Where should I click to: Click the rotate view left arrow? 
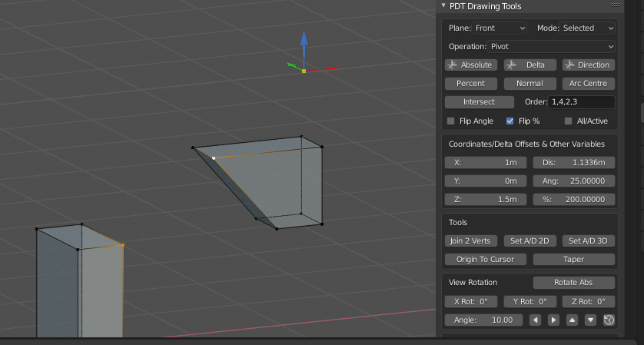pos(536,320)
